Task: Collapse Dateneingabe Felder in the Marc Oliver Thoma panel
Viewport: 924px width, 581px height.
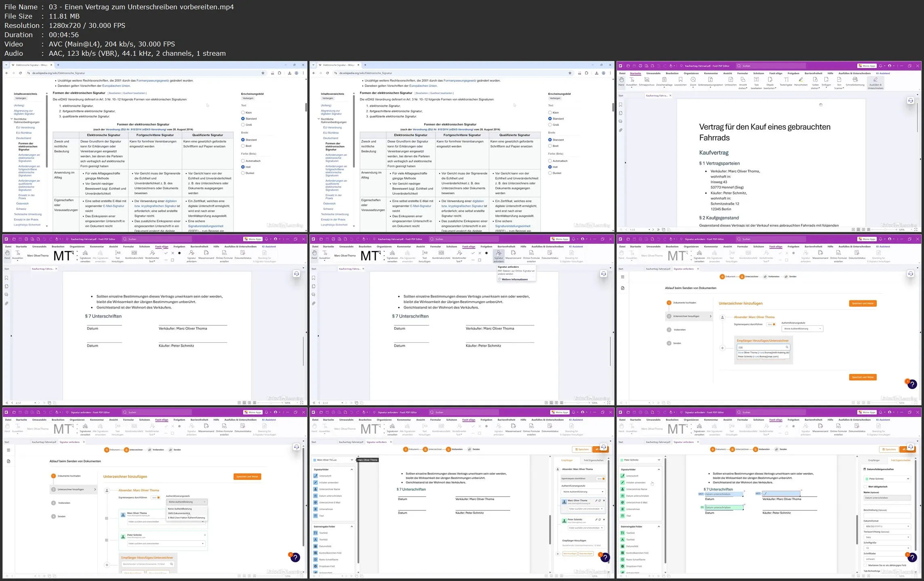Action: pos(351,526)
